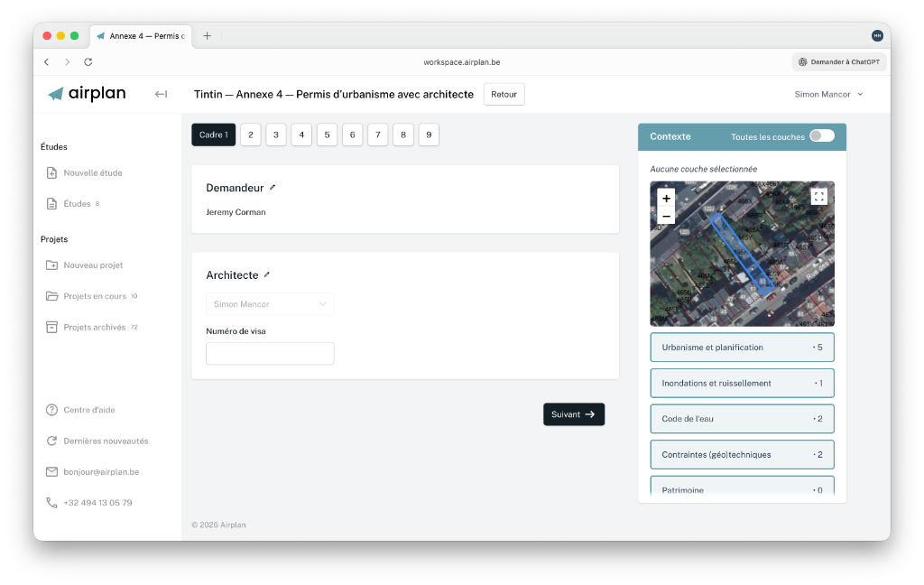This screenshot has width=924, height=585.
Task: Reload the browser page
Action: pos(88,62)
